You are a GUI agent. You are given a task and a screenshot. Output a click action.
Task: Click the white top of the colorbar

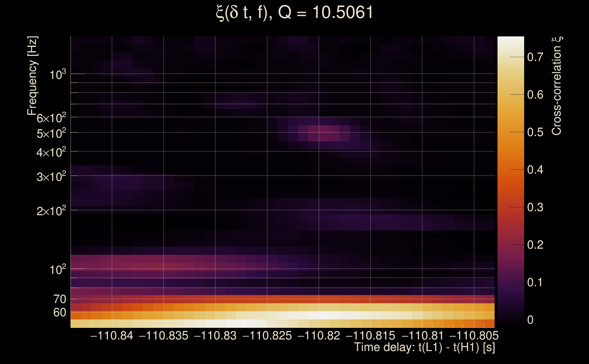[511, 41]
